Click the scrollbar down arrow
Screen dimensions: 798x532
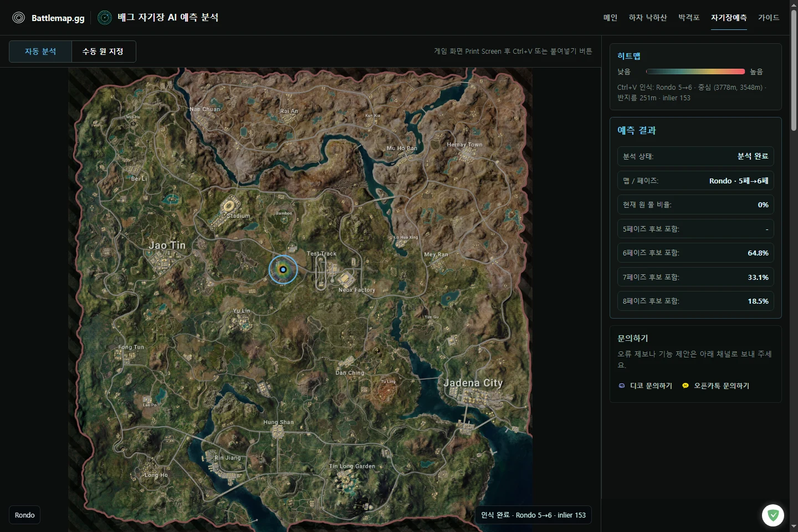pos(794,527)
